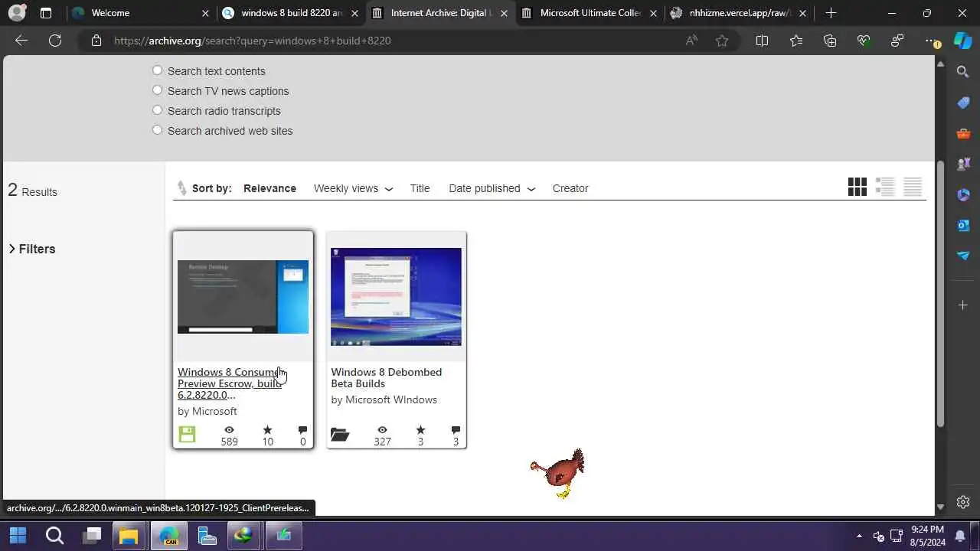Select Search text contents radio button
The image size is (980, 551).
(x=157, y=70)
